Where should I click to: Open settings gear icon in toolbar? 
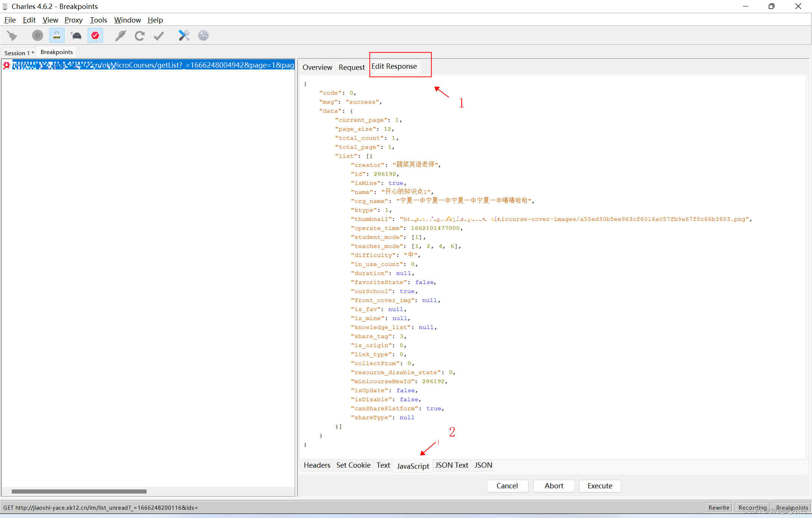[203, 36]
